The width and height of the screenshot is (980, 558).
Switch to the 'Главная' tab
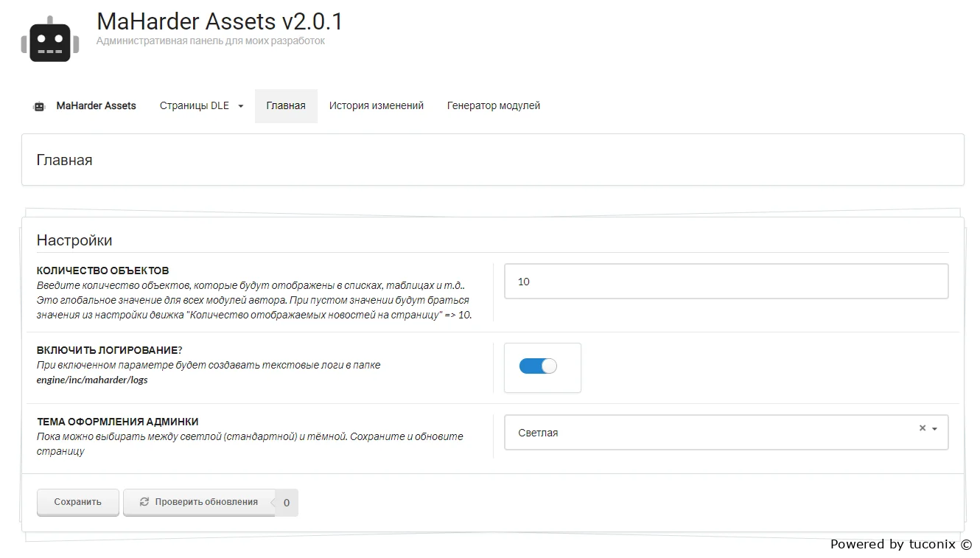click(286, 106)
